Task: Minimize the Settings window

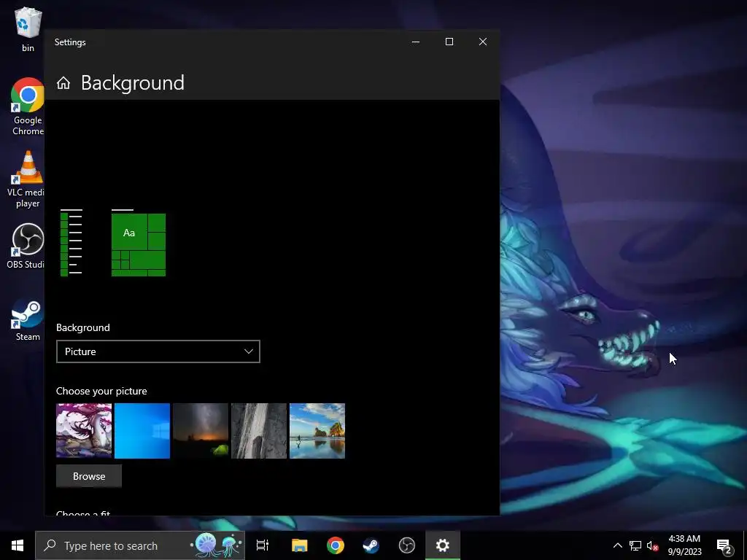Action: tap(416, 42)
